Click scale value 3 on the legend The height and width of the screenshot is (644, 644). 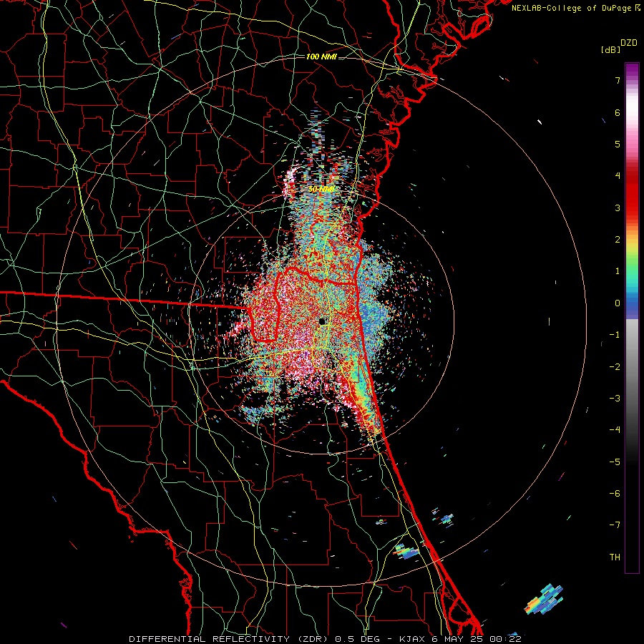(x=618, y=208)
